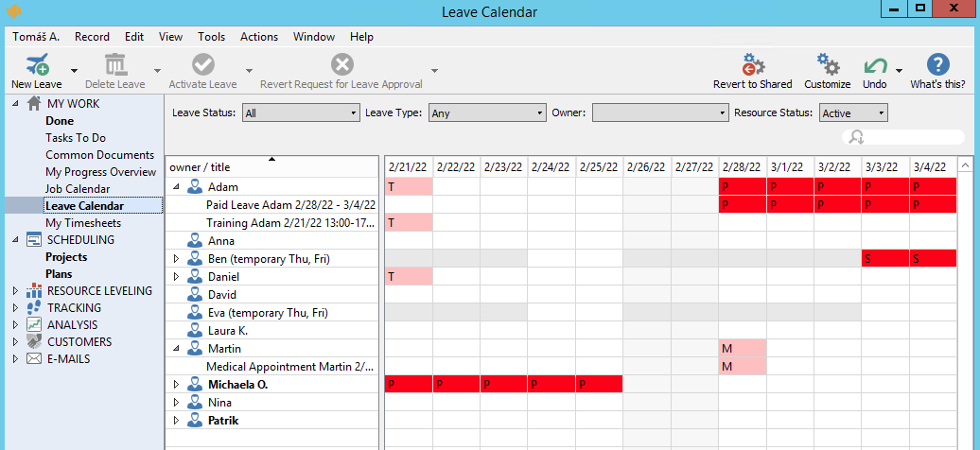Open the Leave Status dropdown
The height and width of the screenshot is (450, 980).
(x=301, y=113)
